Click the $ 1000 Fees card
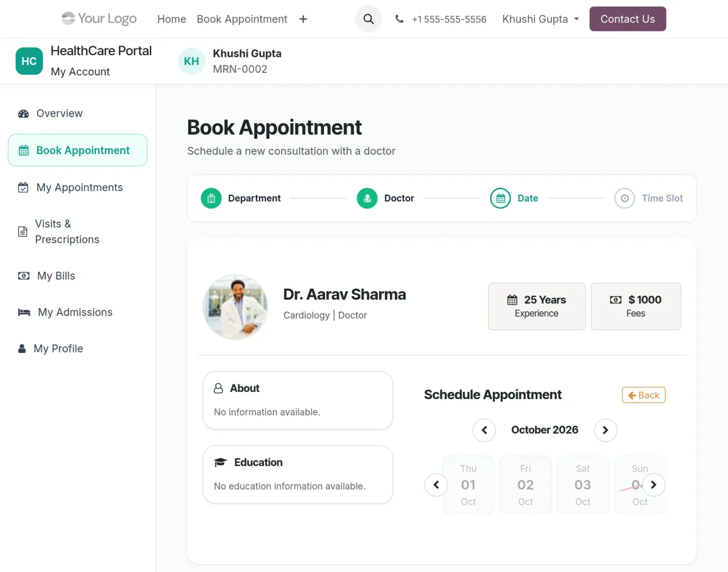Image resolution: width=728 pixels, height=572 pixels. [x=636, y=306]
